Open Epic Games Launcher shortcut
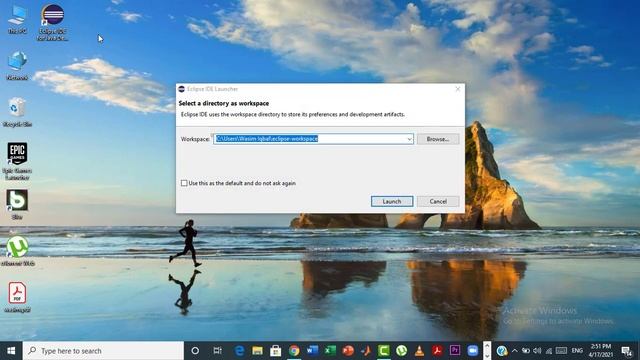640x360 pixels. coord(17,161)
